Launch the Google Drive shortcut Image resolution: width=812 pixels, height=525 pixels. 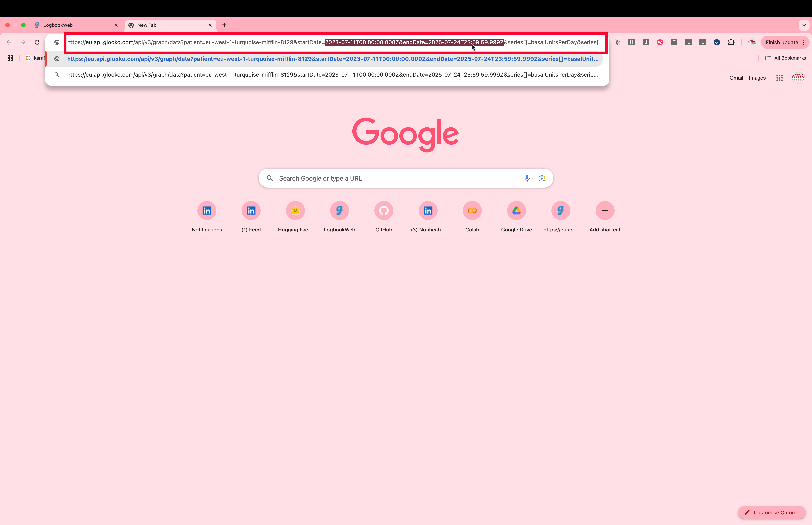(516, 210)
